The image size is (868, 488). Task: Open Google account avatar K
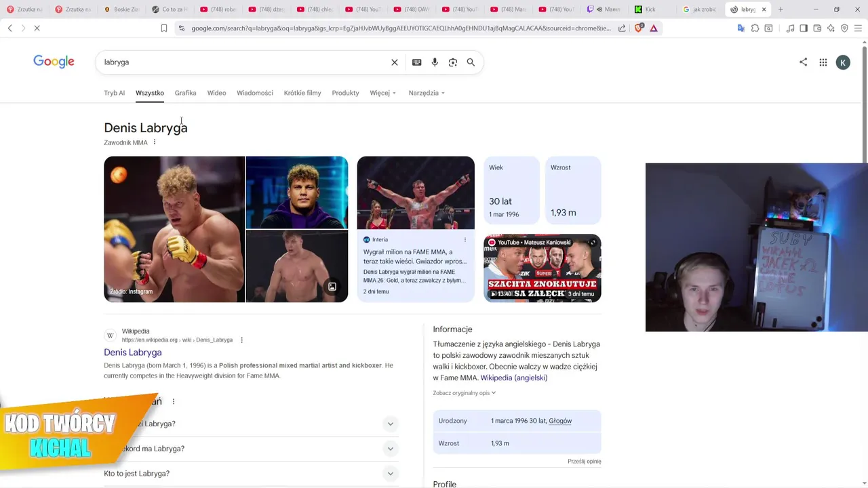pyautogui.click(x=843, y=62)
